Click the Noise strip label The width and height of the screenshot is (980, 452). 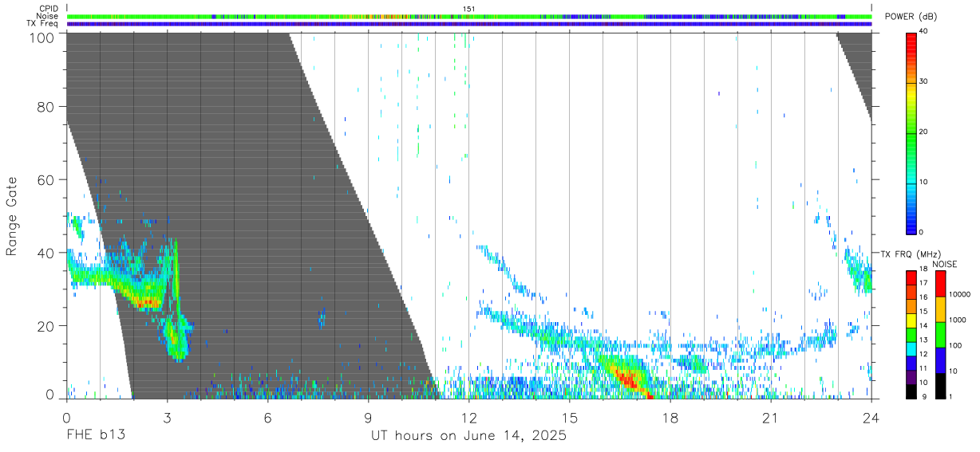(x=48, y=16)
